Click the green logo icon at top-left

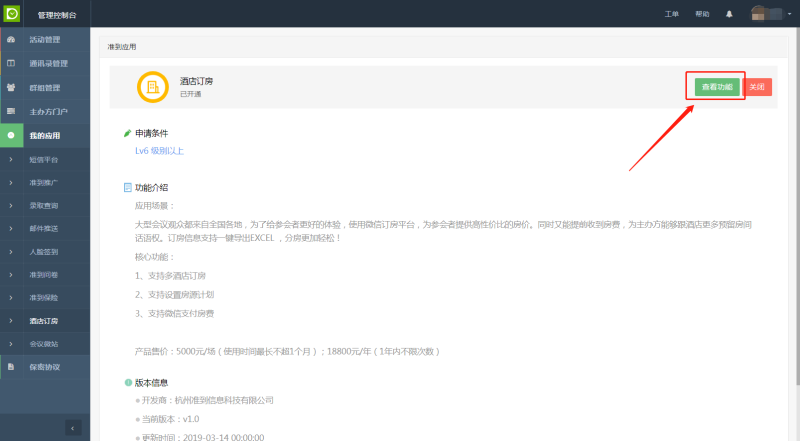click(12, 14)
